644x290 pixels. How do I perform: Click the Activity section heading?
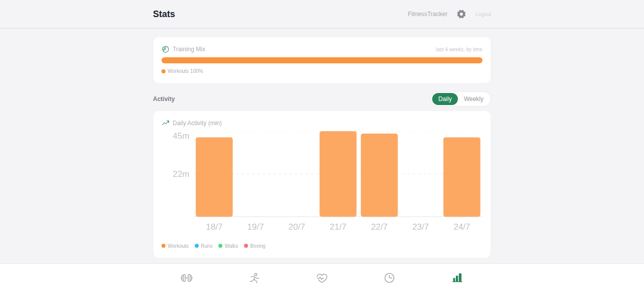tap(164, 99)
